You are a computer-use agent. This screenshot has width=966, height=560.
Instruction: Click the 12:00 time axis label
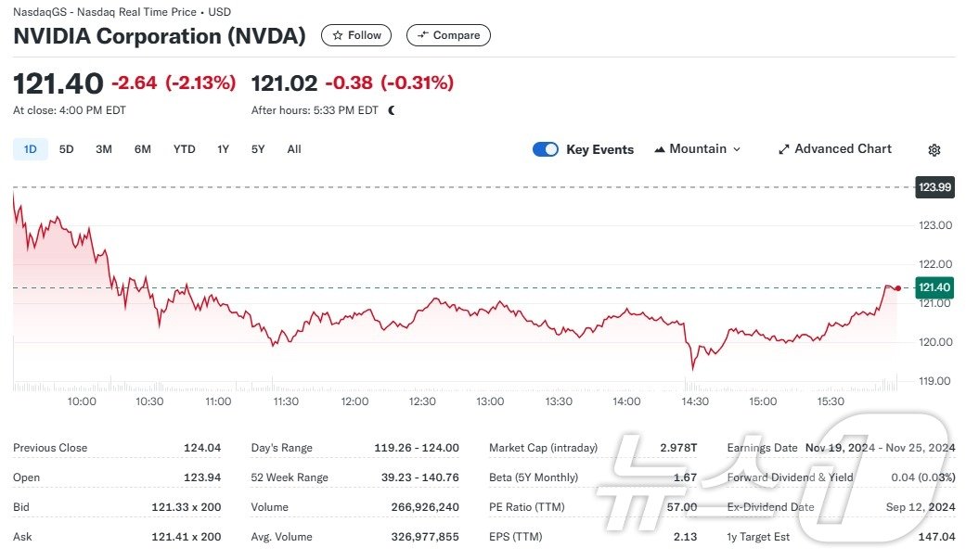[354, 401]
